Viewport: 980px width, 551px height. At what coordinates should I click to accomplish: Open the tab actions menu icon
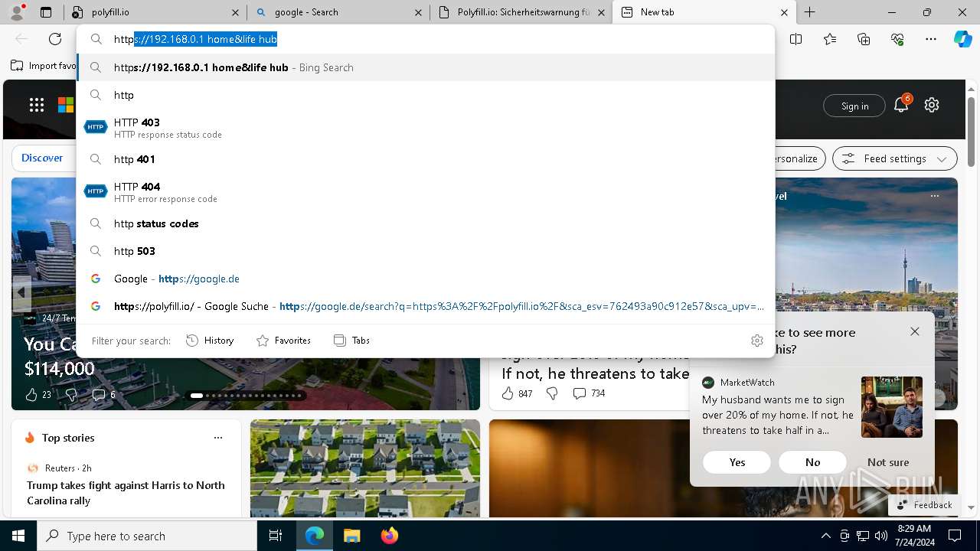[46, 12]
